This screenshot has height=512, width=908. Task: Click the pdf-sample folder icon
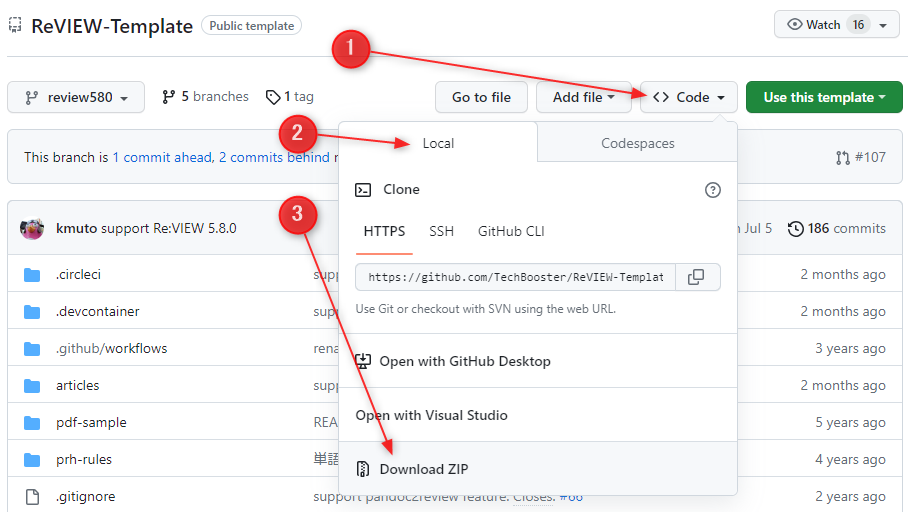coord(32,423)
